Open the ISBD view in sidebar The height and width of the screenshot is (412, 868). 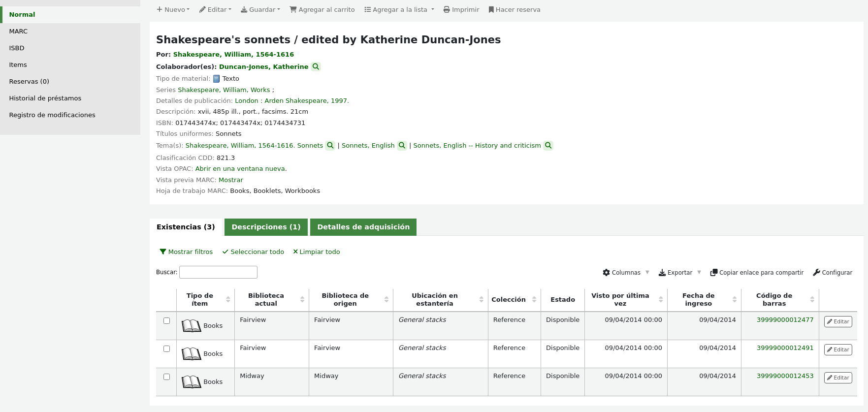(70, 48)
